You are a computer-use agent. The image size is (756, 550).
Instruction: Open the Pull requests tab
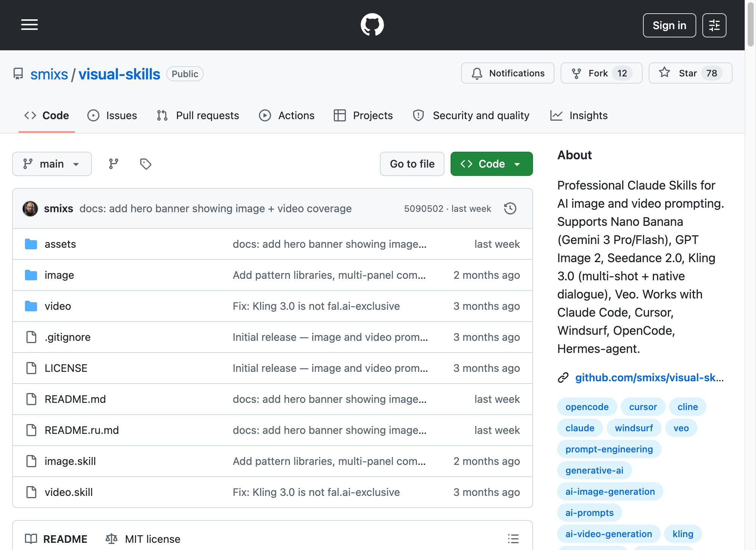(x=198, y=115)
